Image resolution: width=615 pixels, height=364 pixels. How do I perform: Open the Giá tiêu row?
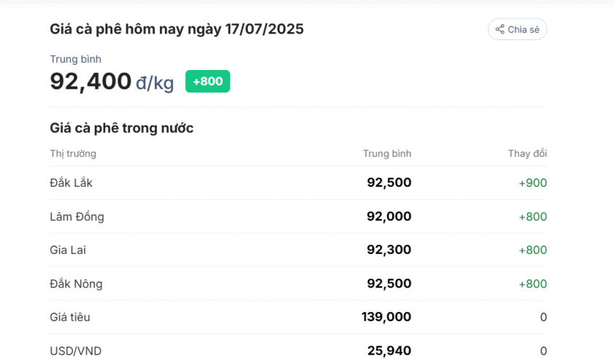point(298,317)
